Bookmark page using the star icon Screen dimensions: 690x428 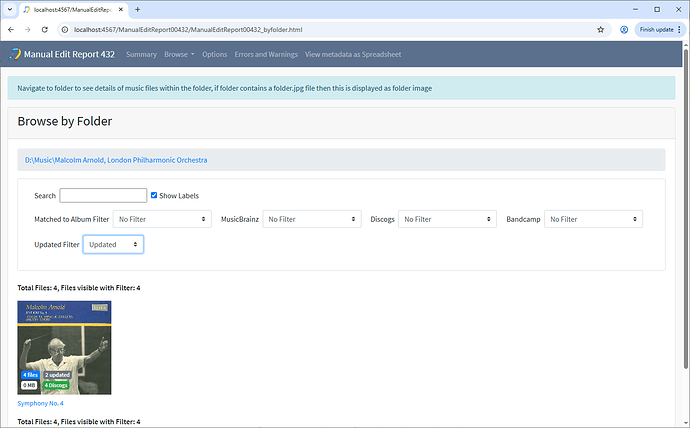pyautogui.click(x=601, y=29)
